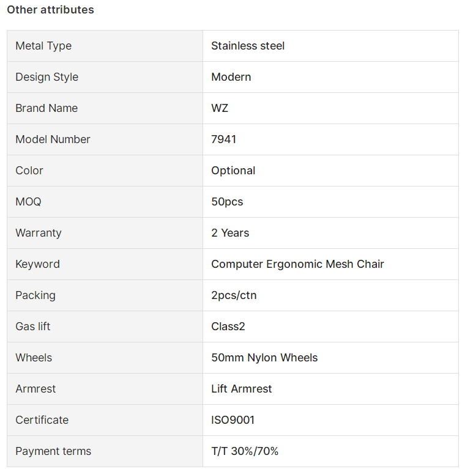Click the 'Brand Name' label cell
Screen dimensions: 476x469
(105, 108)
